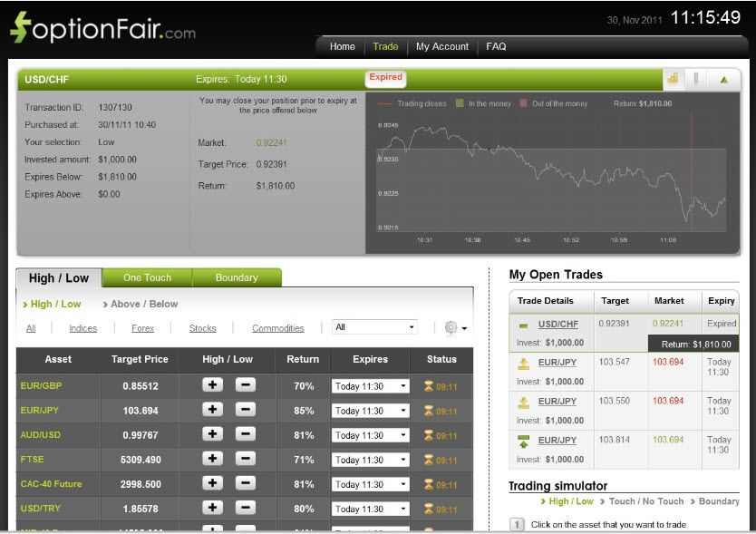Open the chart view icon in USD/CHF header
756x534 pixels.
674,79
